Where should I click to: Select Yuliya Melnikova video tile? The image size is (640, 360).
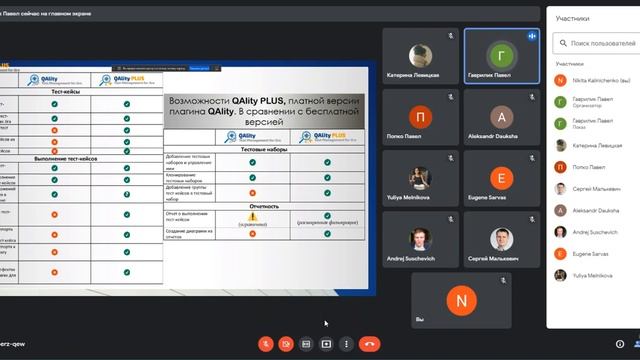420,178
